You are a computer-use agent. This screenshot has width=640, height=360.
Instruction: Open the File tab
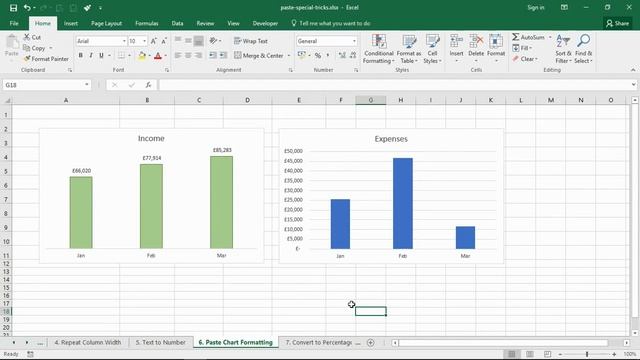pos(14,23)
